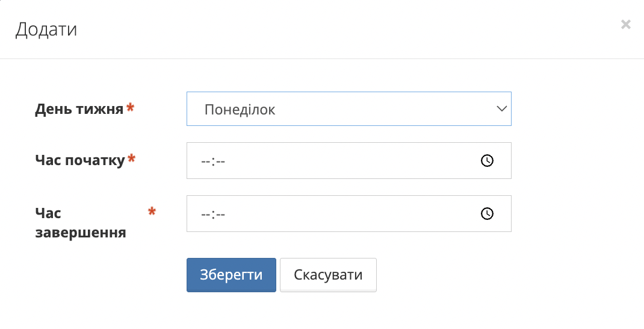Open the clock picker for Час початку
644x329 pixels.
click(x=487, y=161)
